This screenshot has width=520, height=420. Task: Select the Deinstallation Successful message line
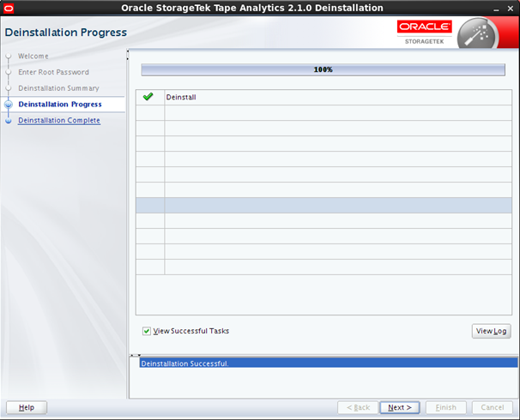(329, 363)
